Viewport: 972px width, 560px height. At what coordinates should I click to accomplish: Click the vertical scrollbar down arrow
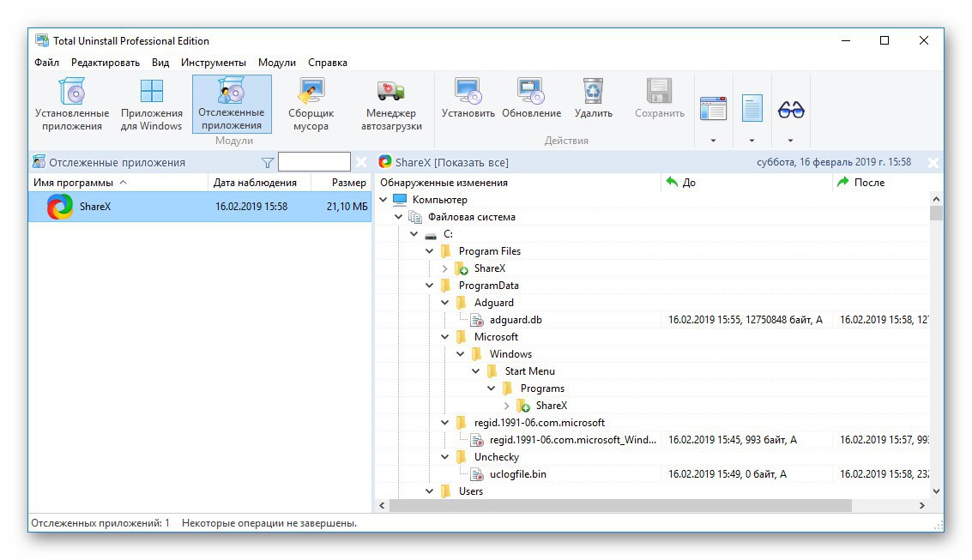936,491
